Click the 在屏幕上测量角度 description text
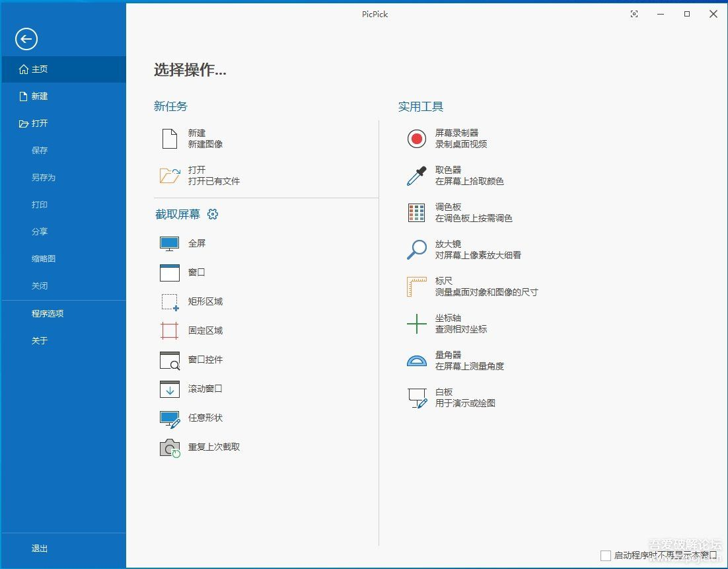Viewport: 728px width, 569px height. point(470,367)
